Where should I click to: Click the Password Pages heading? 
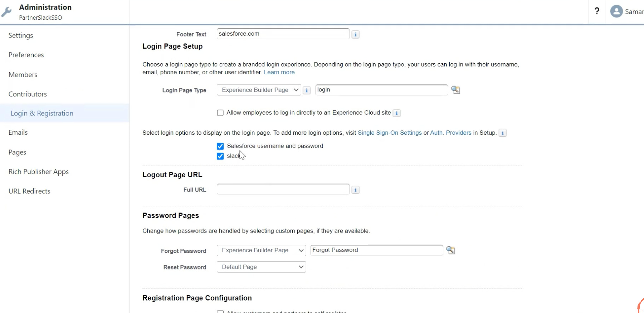point(171,215)
